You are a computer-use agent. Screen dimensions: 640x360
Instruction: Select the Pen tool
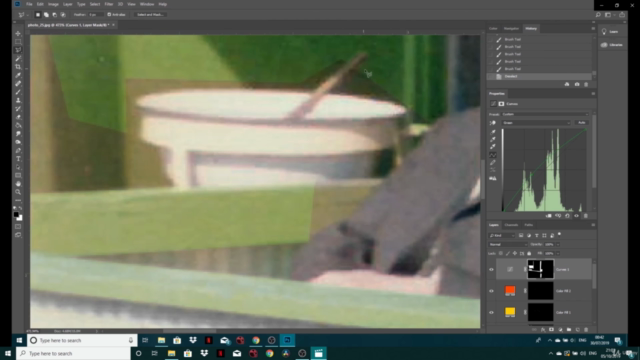(18, 150)
